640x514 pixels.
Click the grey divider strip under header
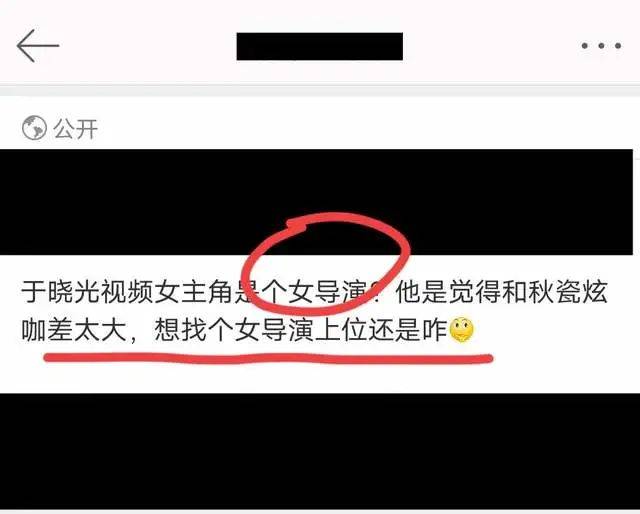[320, 90]
